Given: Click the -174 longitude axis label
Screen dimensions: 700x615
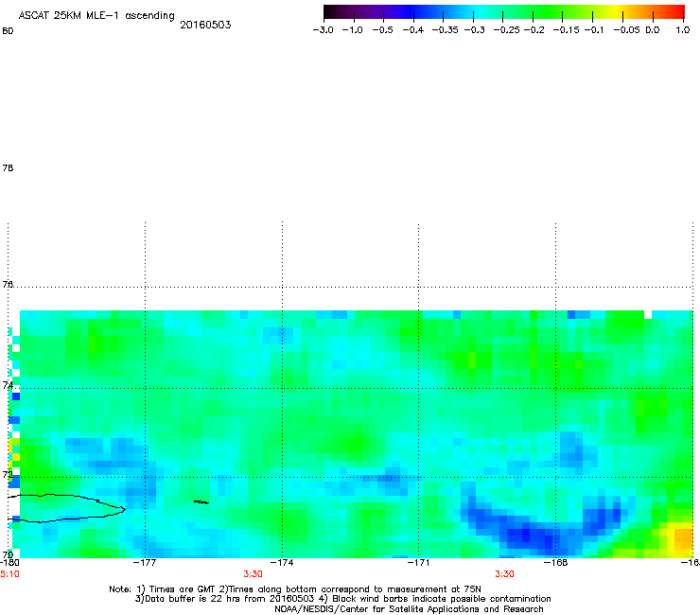Looking at the screenshot, I should click(x=282, y=563).
